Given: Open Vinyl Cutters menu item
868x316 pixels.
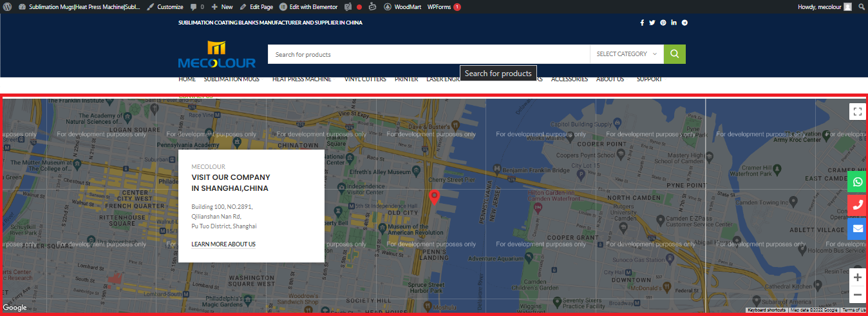Looking at the screenshot, I should tap(365, 79).
